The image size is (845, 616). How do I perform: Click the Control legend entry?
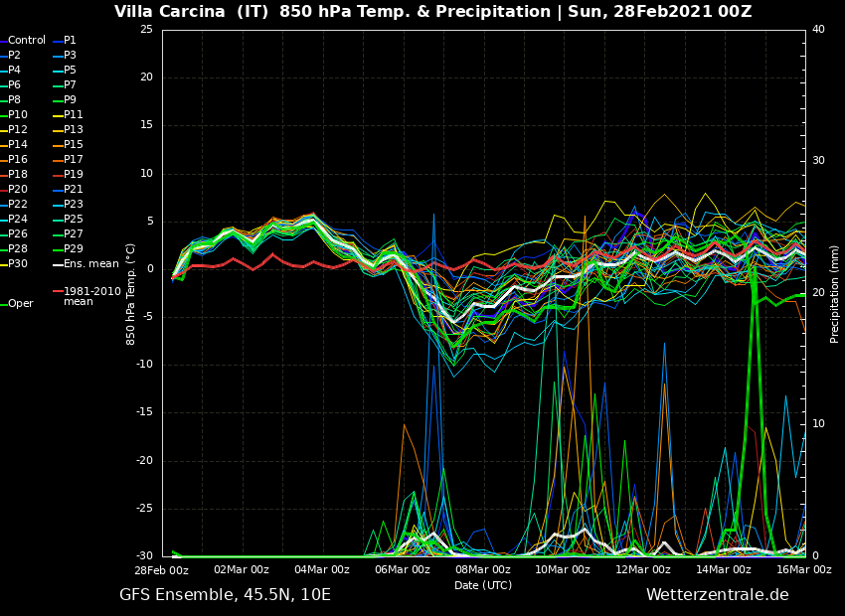click(26, 41)
